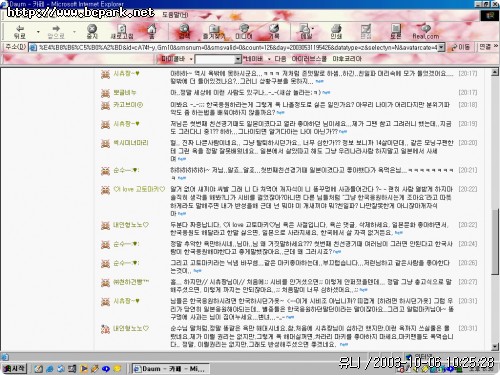Click the Real.com toolbar icon
The image size is (500, 375).
pyautogui.click(x=426, y=32)
